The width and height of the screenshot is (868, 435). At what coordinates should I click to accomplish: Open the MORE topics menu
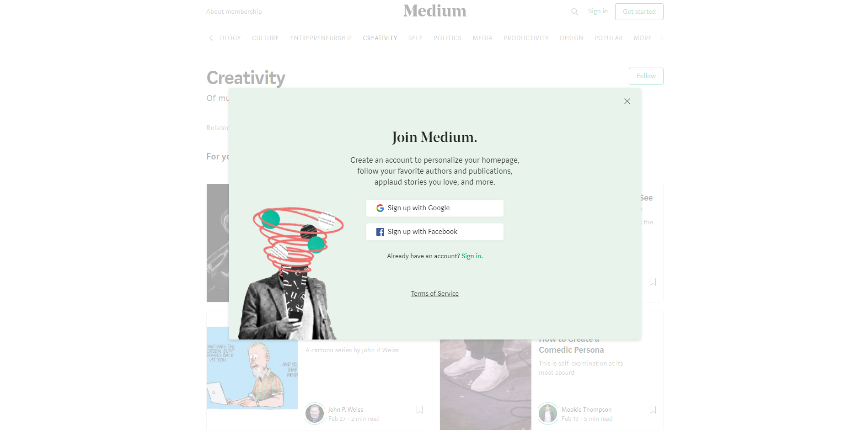pos(643,38)
